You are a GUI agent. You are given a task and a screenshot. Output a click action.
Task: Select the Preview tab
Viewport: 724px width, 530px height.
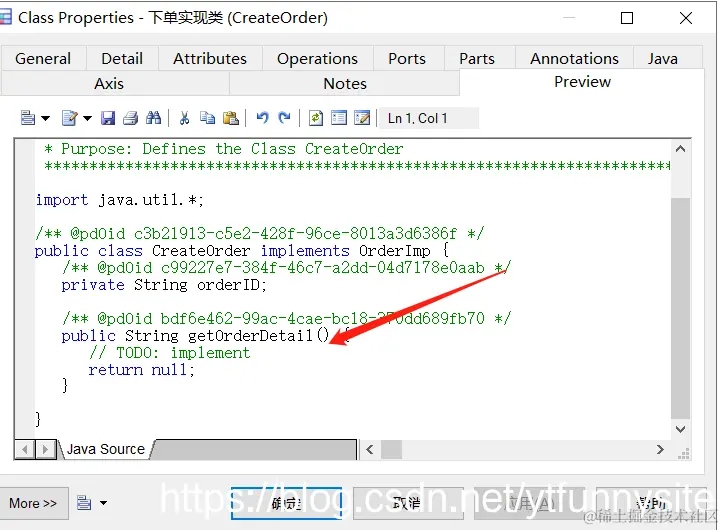pos(582,82)
